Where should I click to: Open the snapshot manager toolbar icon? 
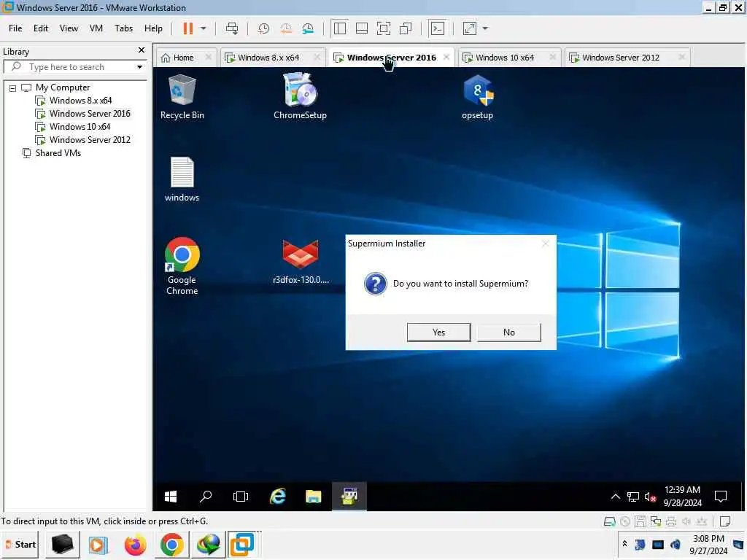pos(308,28)
